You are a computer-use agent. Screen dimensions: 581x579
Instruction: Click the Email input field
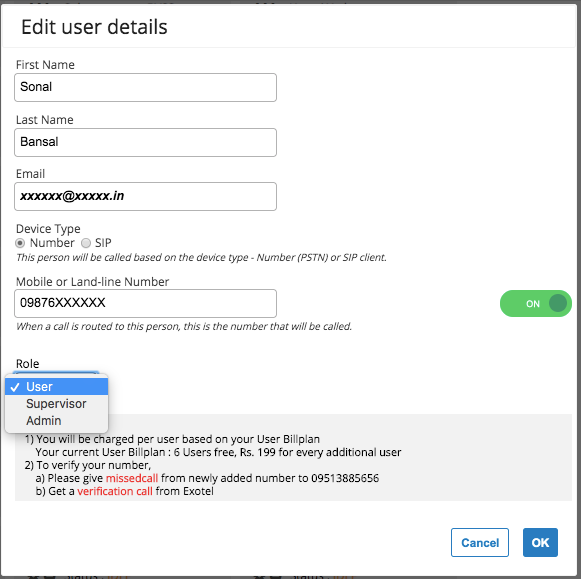[x=145, y=196]
